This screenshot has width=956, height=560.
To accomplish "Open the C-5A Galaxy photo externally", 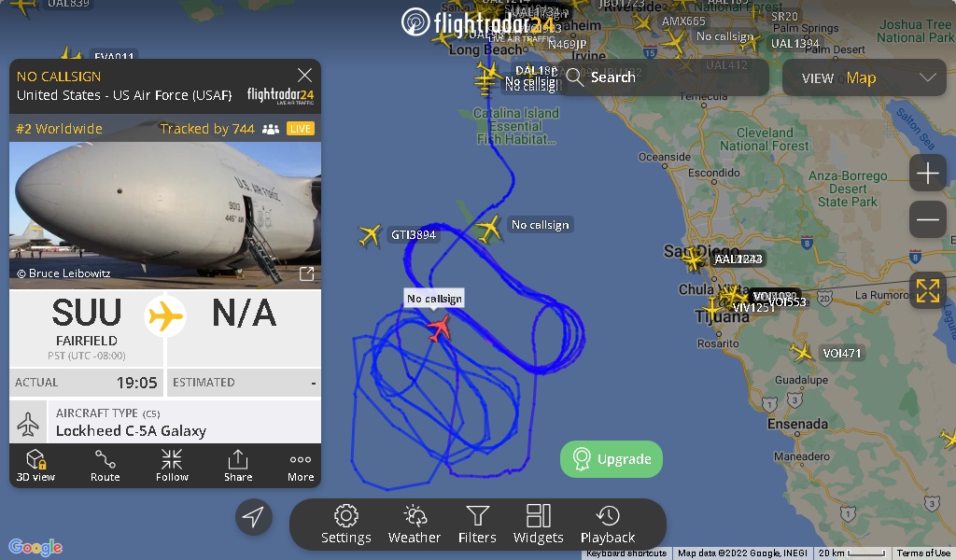I will tap(306, 273).
